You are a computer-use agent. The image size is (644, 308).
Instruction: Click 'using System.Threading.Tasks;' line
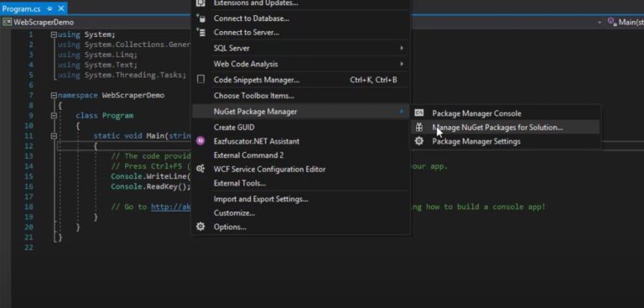coord(122,76)
